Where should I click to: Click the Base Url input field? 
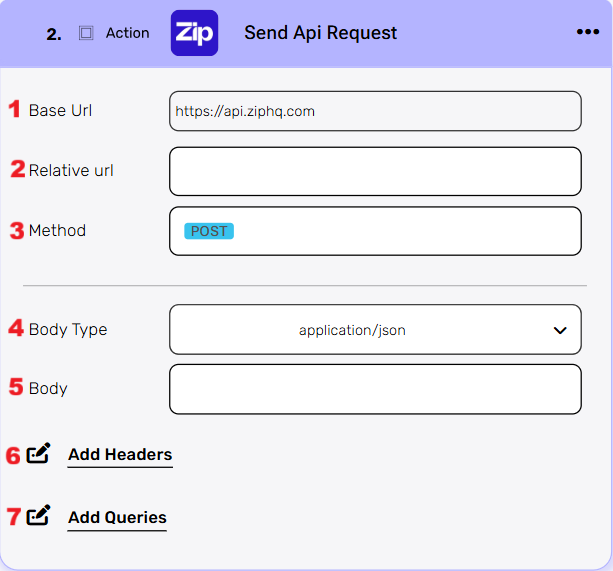coord(375,111)
